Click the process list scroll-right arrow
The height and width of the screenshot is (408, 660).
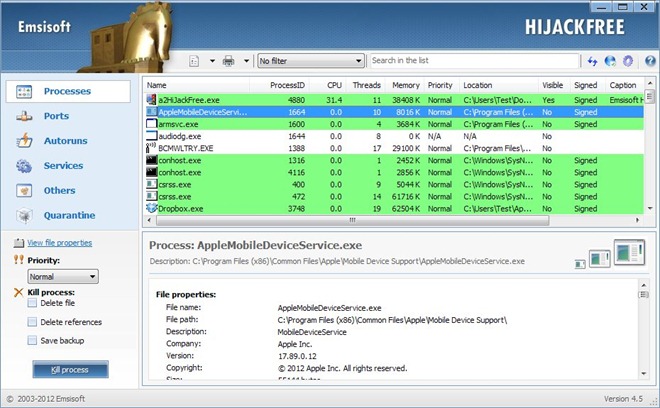(x=638, y=220)
